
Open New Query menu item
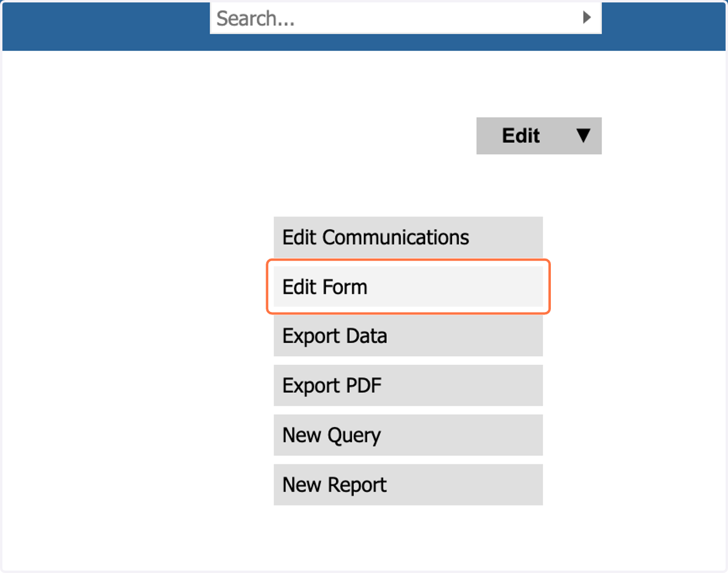tap(408, 435)
